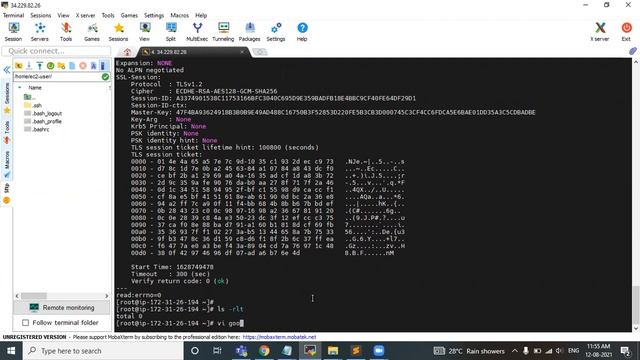Click the SFTP path field
Image resolution: width=640 pixels, height=360 pixels.
(57, 76)
